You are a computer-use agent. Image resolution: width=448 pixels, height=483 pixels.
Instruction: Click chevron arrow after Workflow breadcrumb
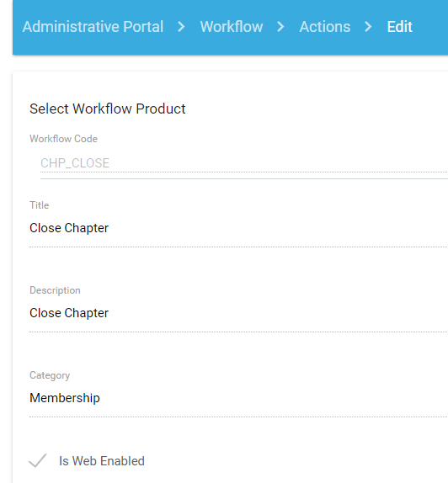(x=280, y=27)
